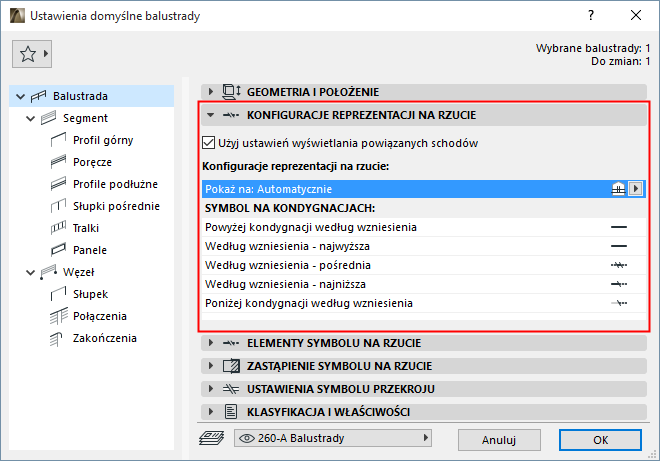
Task: Toggle eye visibility on 260-A Balustrady layer
Action: pos(247,438)
